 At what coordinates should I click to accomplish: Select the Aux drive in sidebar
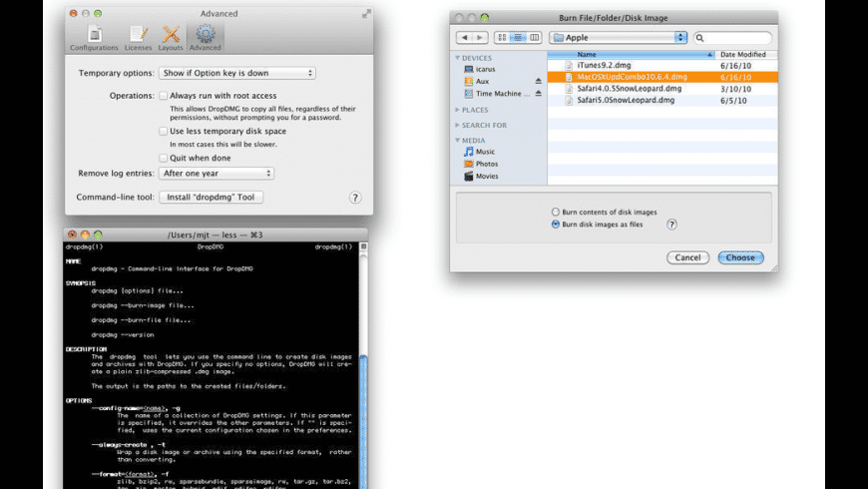coord(482,82)
